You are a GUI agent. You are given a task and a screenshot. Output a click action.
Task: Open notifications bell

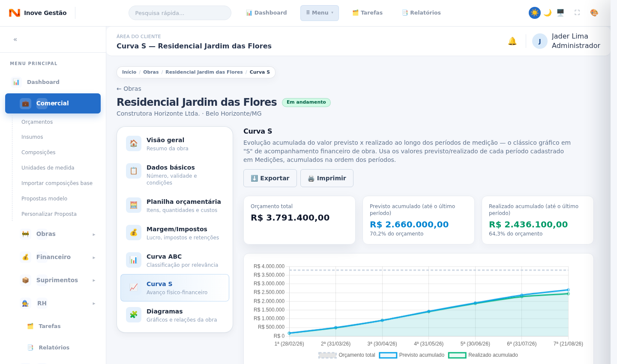pyautogui.click(x=512, y=41)
